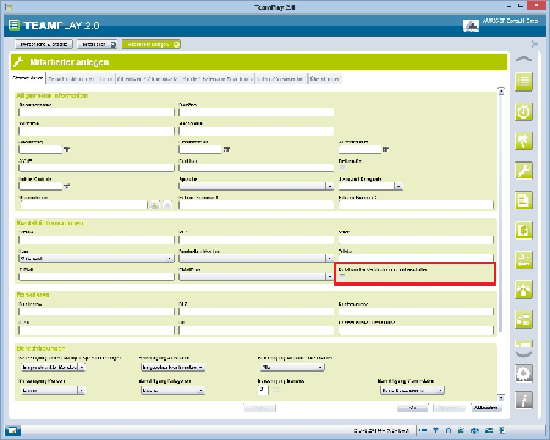
Task: Tick the checkbox inside the red highlighted box
Action: point(342,276)
